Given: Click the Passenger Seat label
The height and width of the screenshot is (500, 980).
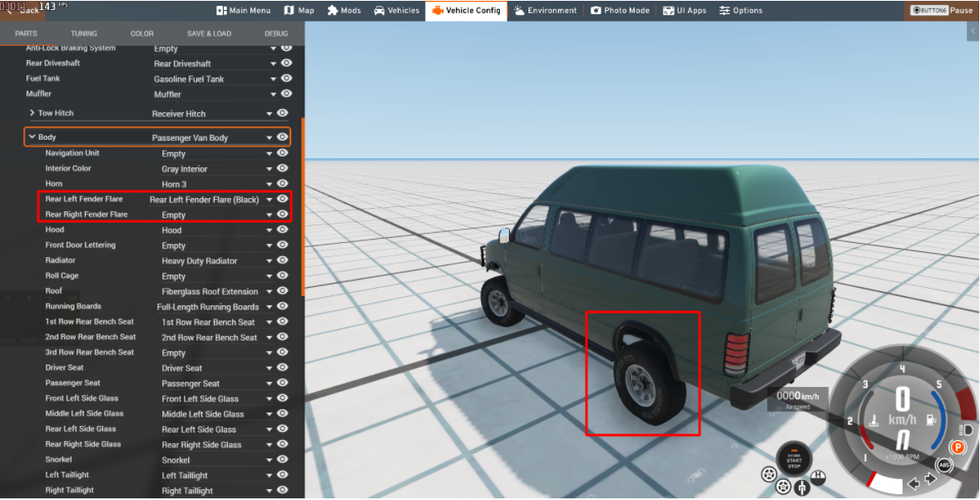Looking at the screenshot, I should click(x=72, y=383).
